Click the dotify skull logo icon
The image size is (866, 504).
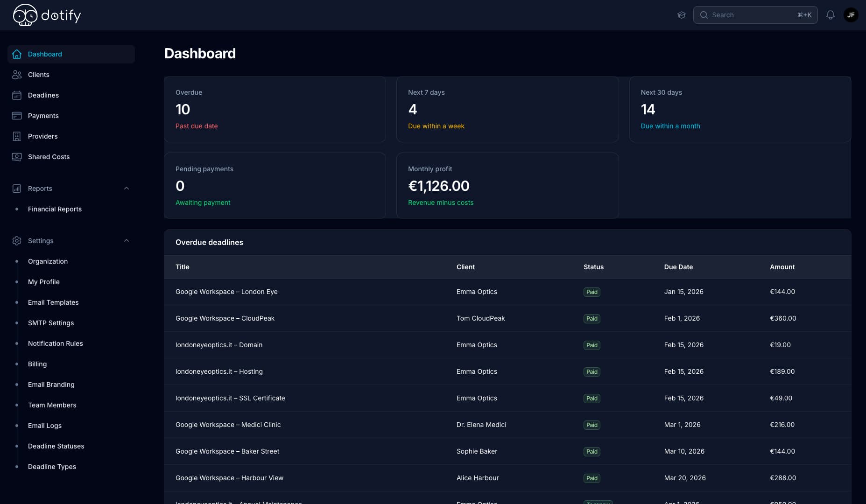(25, 15)
